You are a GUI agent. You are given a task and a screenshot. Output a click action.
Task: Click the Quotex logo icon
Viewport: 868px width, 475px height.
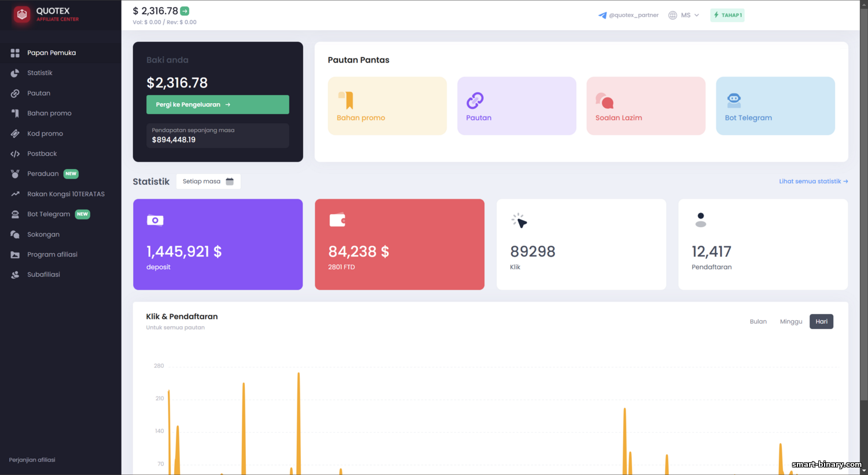pyautogui.click(x=22, y=14)
